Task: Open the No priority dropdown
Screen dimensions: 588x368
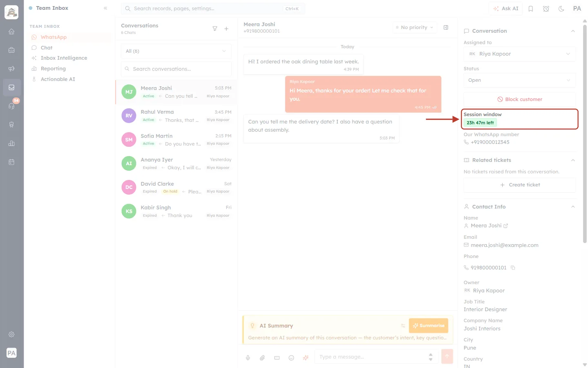Action: (x=414, y=27)
